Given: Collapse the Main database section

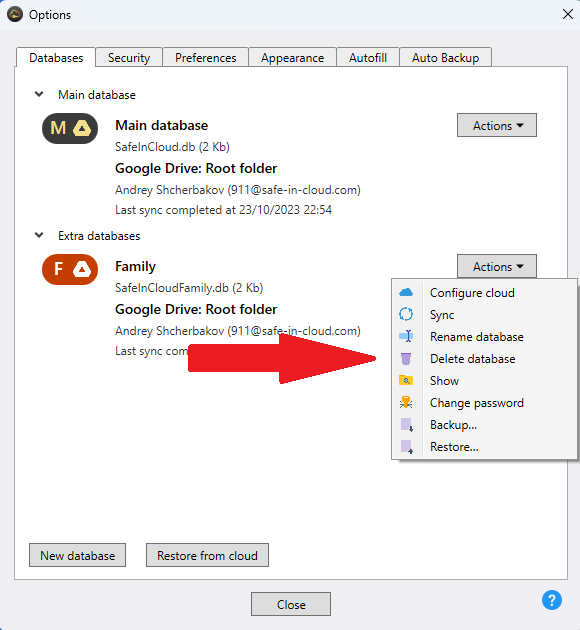Looking at the screenshot, I should pos(39,94).
